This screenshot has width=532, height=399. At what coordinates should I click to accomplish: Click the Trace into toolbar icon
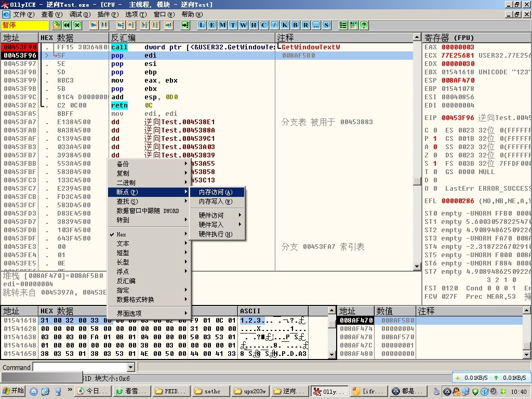click(145, 25)
